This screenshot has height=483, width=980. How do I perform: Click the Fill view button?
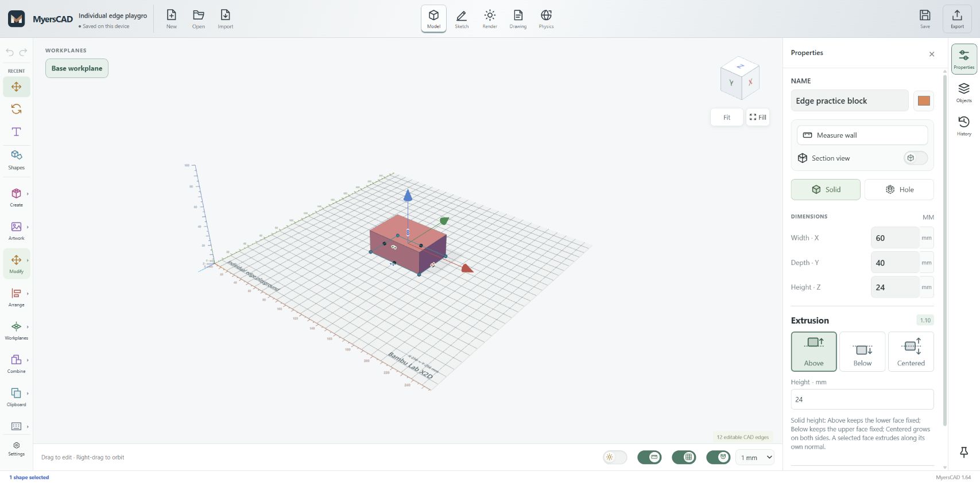[758, 118]
